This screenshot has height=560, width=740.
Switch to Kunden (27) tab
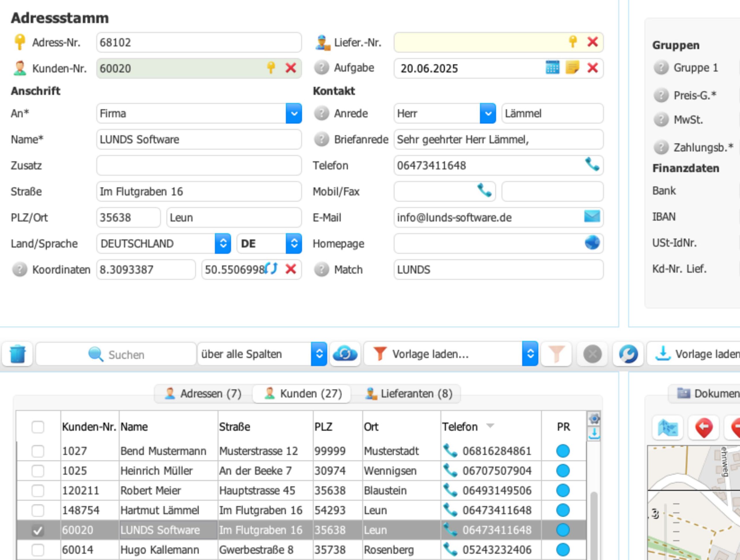pos(302,394)
